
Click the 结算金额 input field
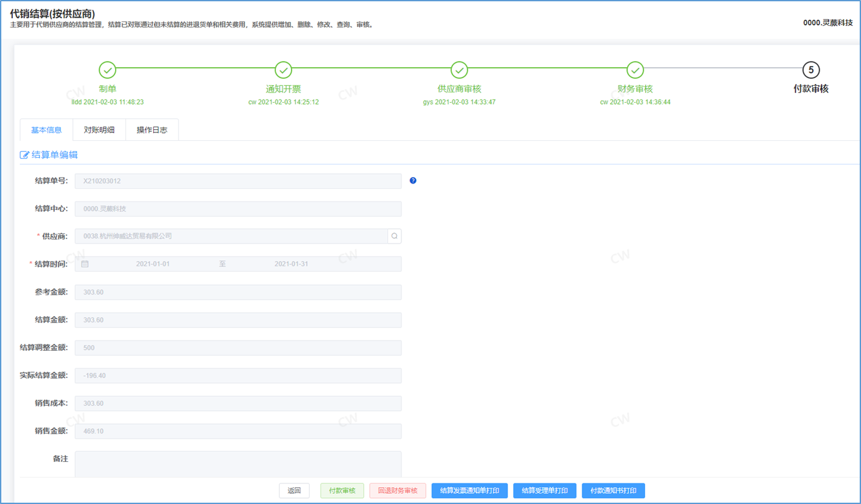(238, 320)
